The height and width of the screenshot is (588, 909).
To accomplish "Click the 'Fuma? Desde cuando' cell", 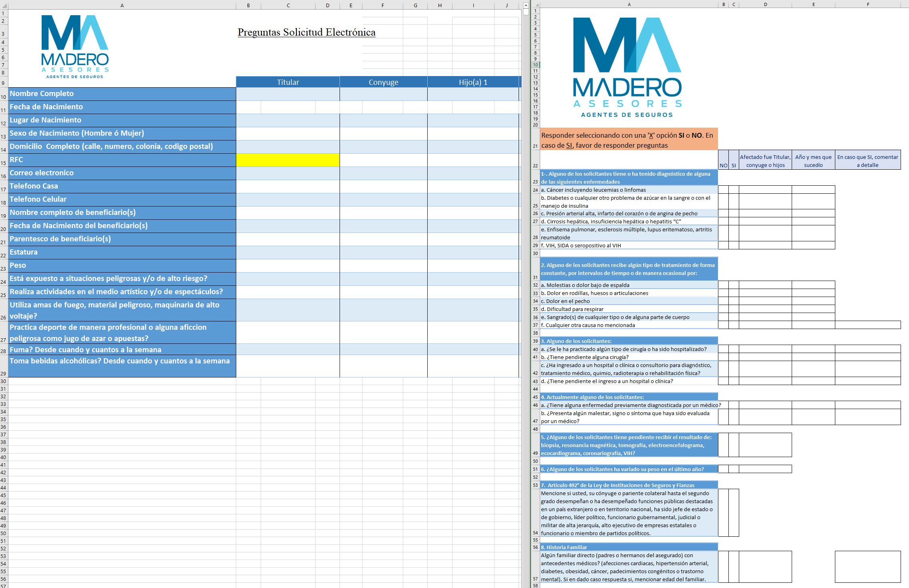I will [122, 349].
